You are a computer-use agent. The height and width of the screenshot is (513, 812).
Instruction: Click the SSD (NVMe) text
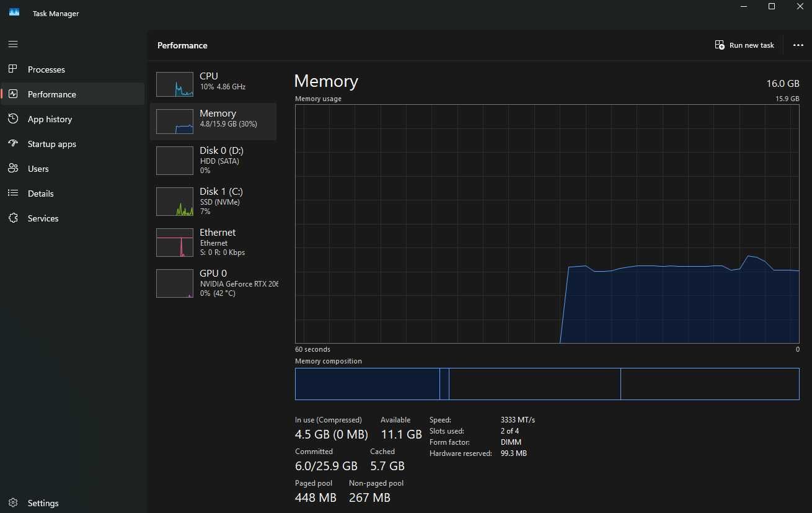tap(220, 202)
